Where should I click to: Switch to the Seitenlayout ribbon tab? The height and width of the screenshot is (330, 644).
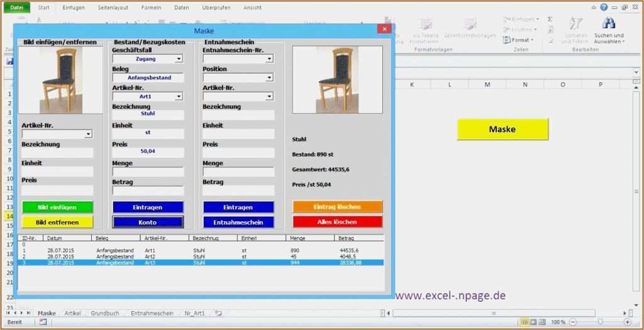tap(113, 8)
